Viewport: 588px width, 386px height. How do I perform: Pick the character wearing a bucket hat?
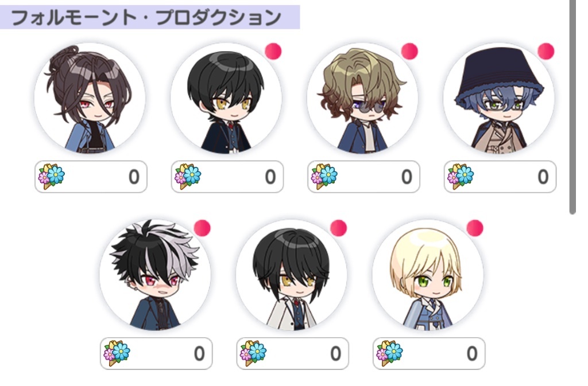[499, 98]
